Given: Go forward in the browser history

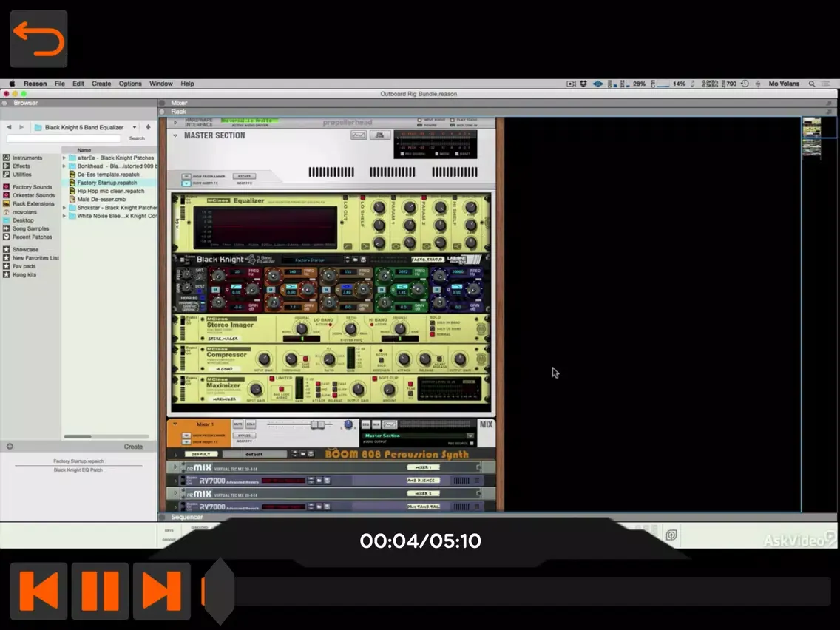Looking at the screenshot, I should pyautogui.click(x=21, y=127).
